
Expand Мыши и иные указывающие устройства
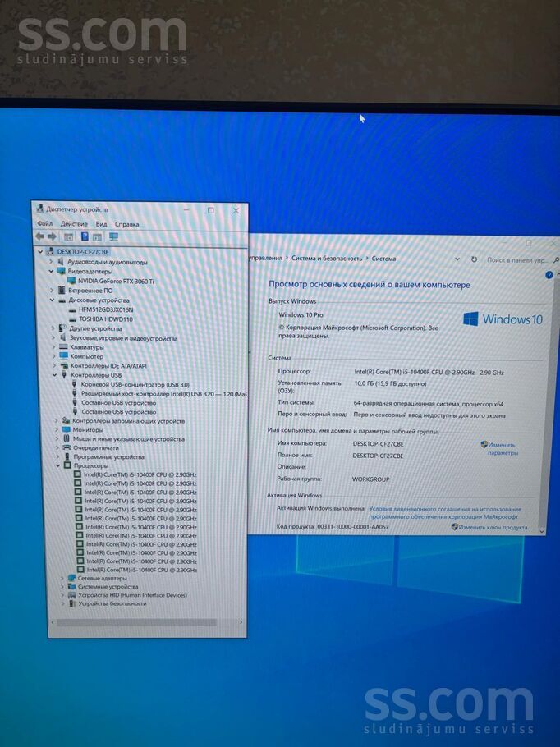pos(57,439)
